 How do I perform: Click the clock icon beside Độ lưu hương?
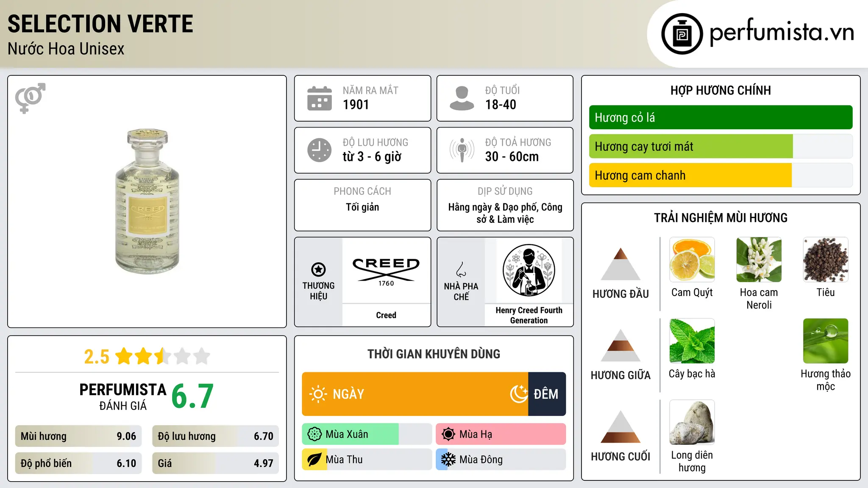pyautogui.click(x=320, y=150)
